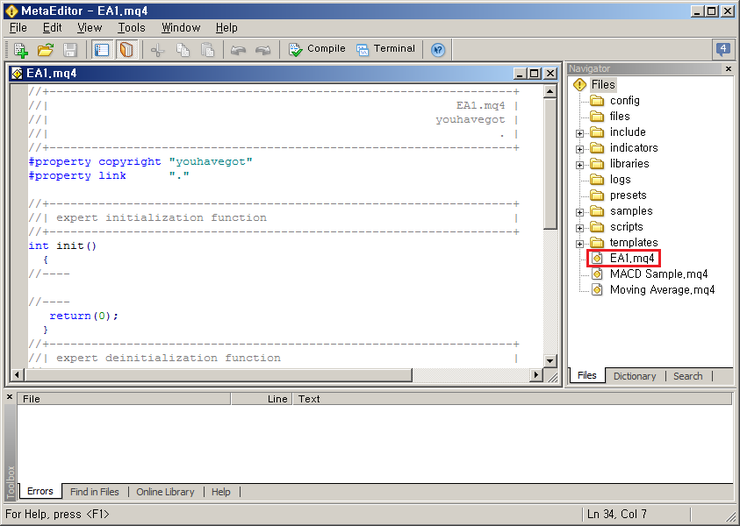Viewport: 740px width, 526px height.
Task: Expand the templates folder
Action: click(580, 243)
